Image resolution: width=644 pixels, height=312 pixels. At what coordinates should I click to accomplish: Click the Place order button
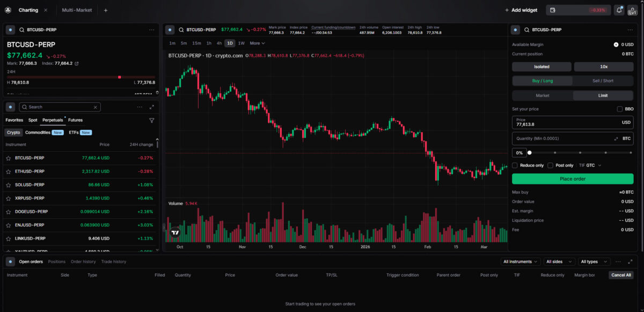[573, 179]
